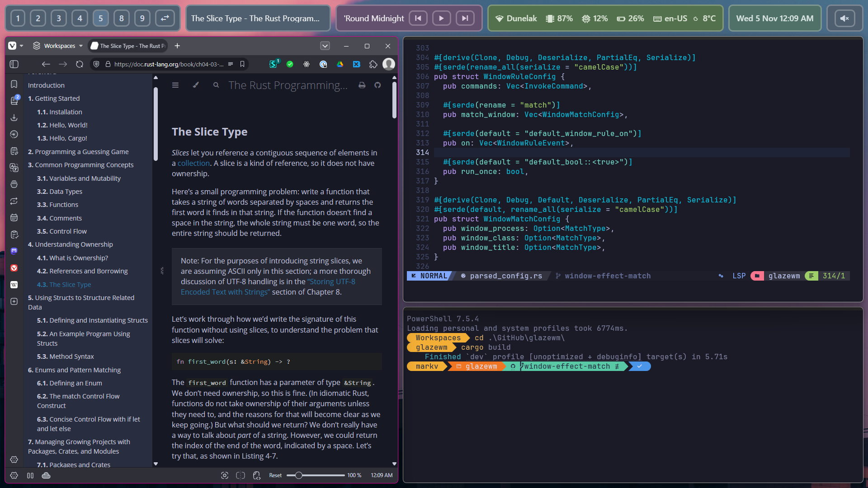Open the Vivaldi main menu
This screenshot has height=488, width=868.
pos(12,46)
